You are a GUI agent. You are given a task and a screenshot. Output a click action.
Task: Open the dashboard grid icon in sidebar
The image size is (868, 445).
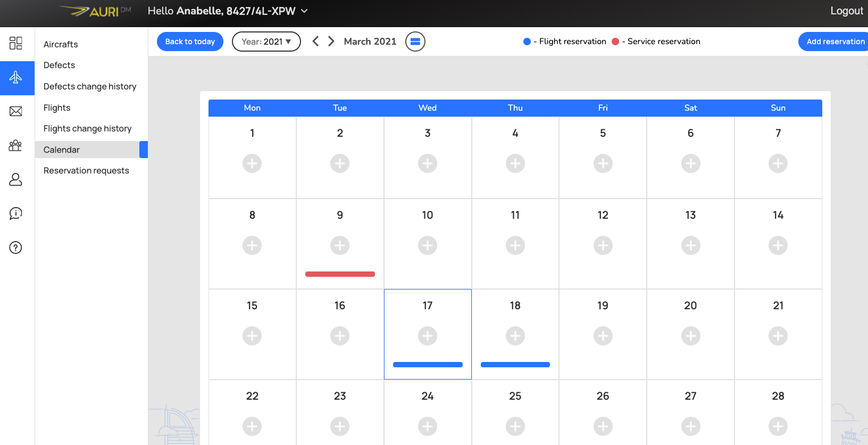16,43
